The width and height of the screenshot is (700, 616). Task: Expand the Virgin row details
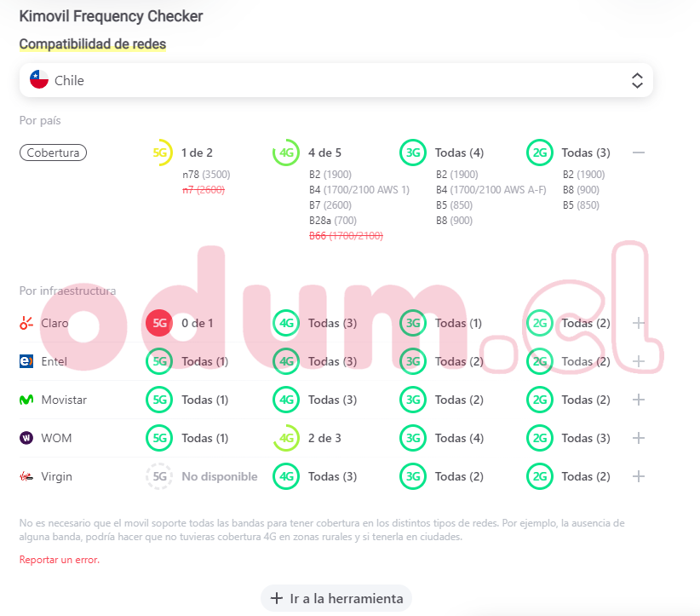pyautogui.click(x=639, y=476)
